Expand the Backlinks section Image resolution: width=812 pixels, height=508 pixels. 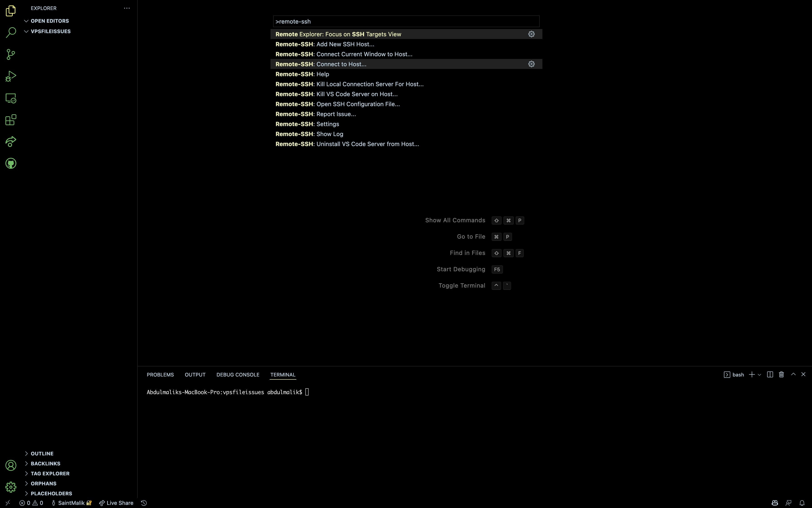click(x=80, y=464)
